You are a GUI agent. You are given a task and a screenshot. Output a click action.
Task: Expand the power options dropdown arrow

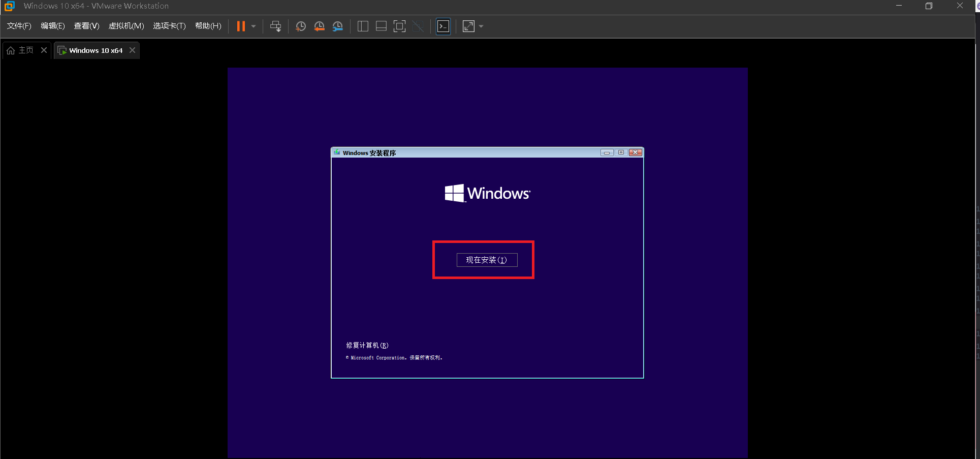[x=254, y=26]
